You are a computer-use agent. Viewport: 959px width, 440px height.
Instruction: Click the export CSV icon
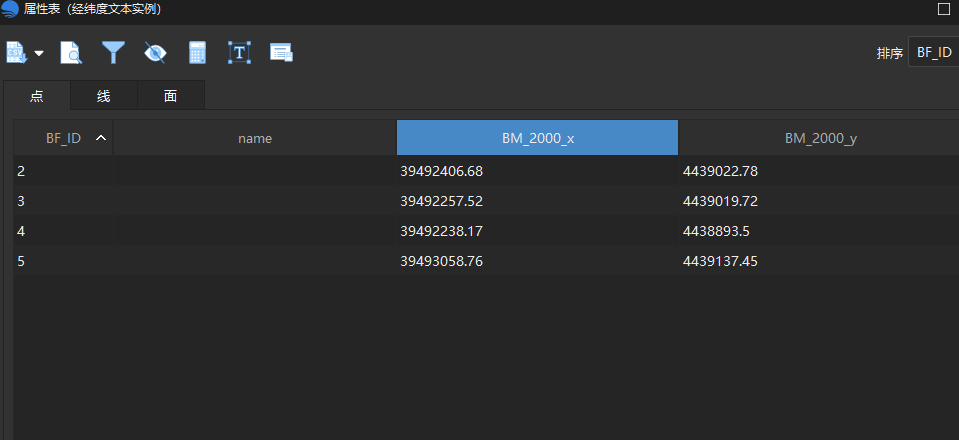coord(15,53)
